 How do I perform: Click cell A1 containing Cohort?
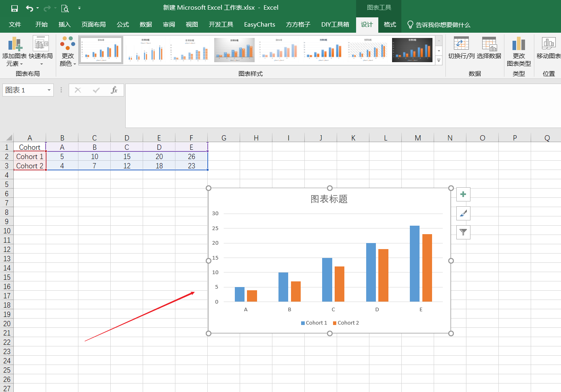click(x=30, y=147)
